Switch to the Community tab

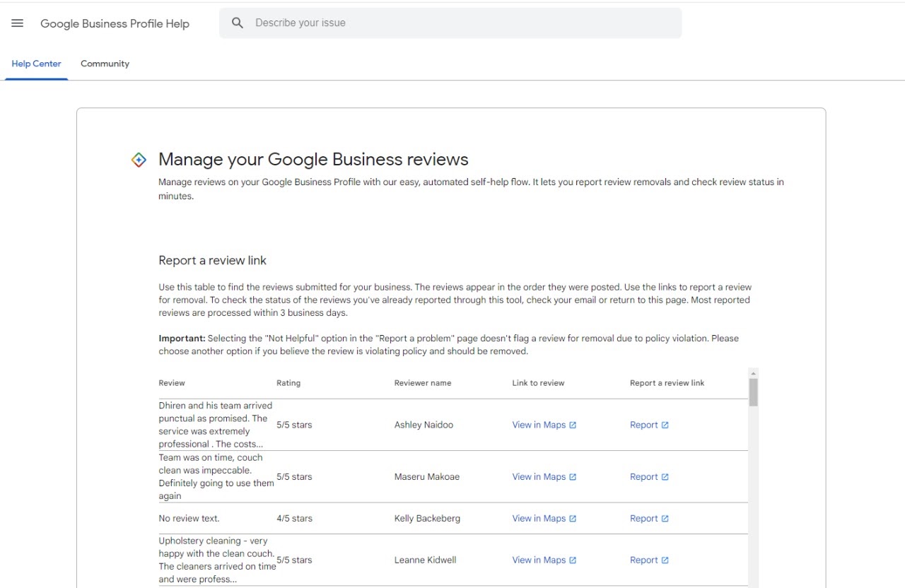[105, 64]
